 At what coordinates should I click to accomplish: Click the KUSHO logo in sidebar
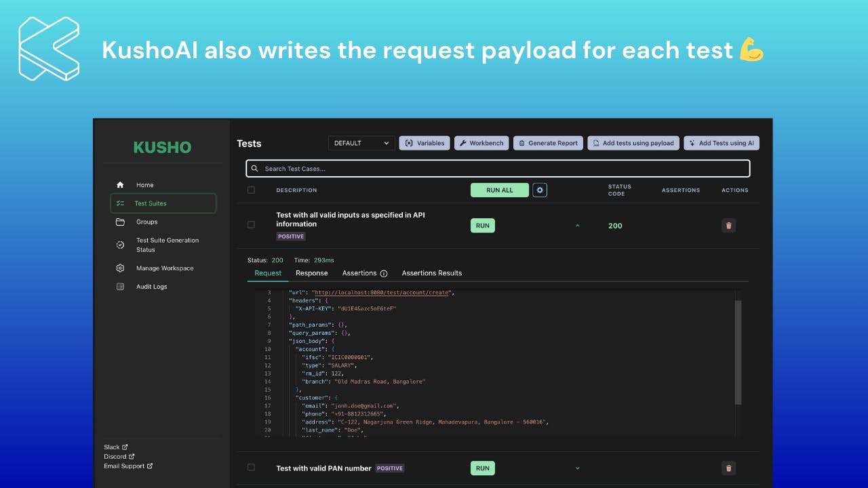click(x=162, y=147)
